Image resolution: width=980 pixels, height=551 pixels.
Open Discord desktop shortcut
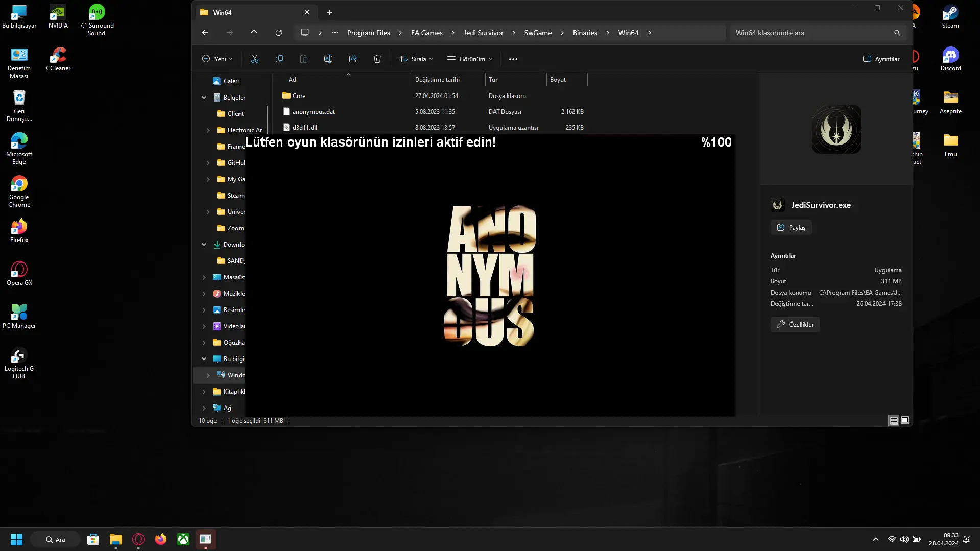950,59
